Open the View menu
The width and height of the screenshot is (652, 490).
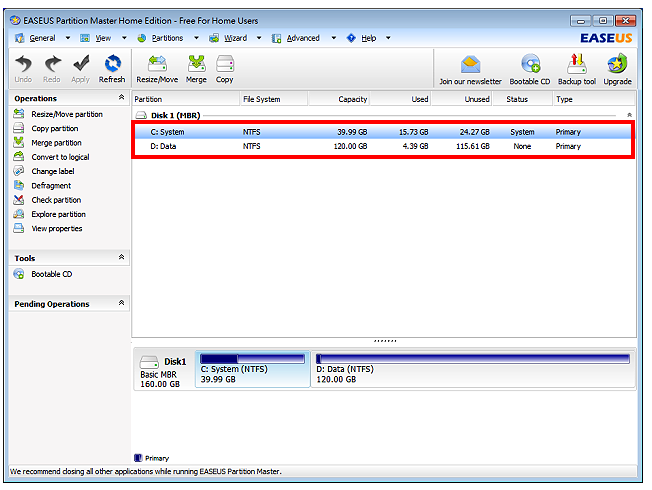pyautogui.click(x=103, y=38)
